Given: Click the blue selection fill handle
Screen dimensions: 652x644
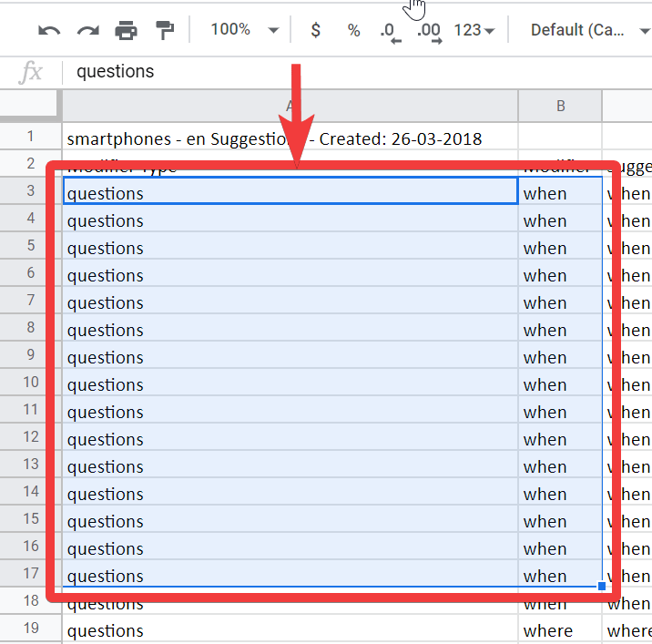Looking at the screenshot, I should click(602, 587).
